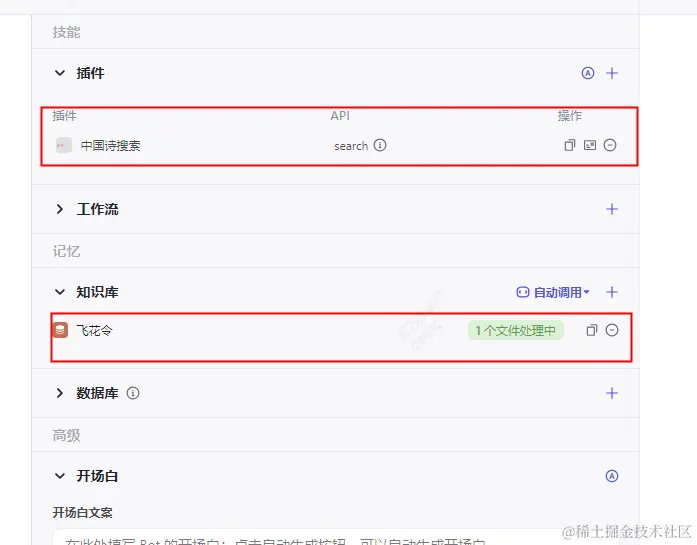This screenshot has width=697, height=545.
Task: Open info icon next to search API
Action: pyautogui.click(x=380, y=145)
